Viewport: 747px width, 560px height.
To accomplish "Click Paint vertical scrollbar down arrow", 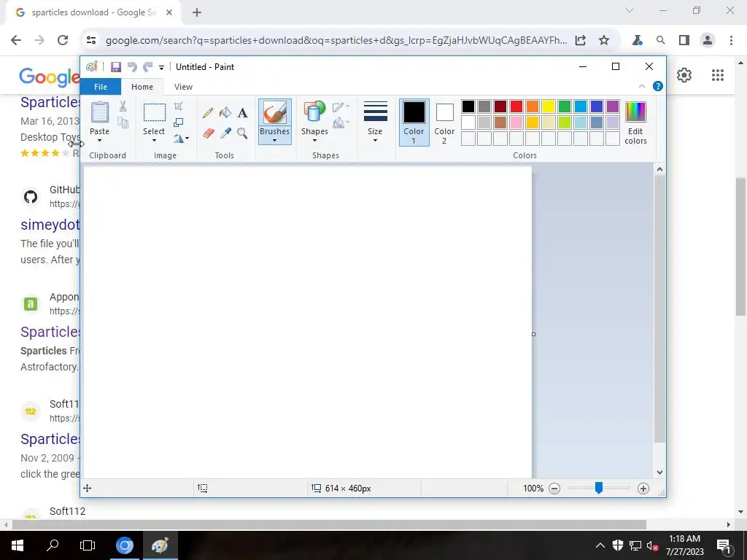I will click(x=659, y=472).
